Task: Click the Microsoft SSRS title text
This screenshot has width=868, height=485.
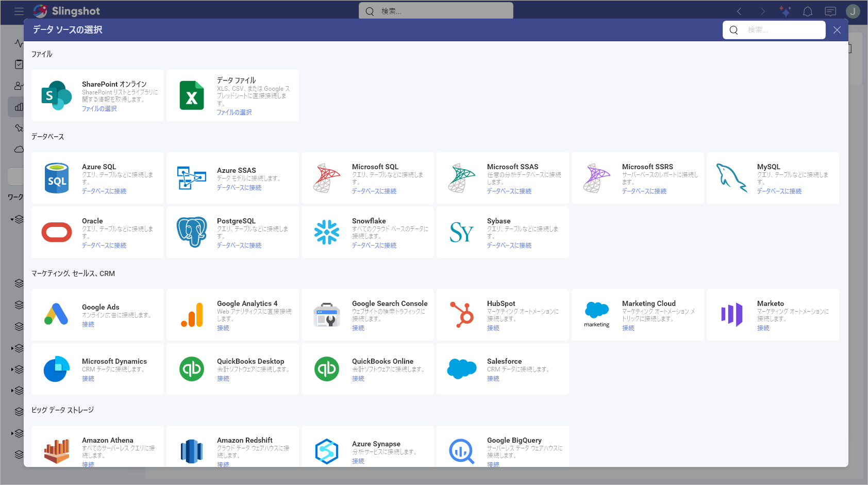Action: [647, 167]
